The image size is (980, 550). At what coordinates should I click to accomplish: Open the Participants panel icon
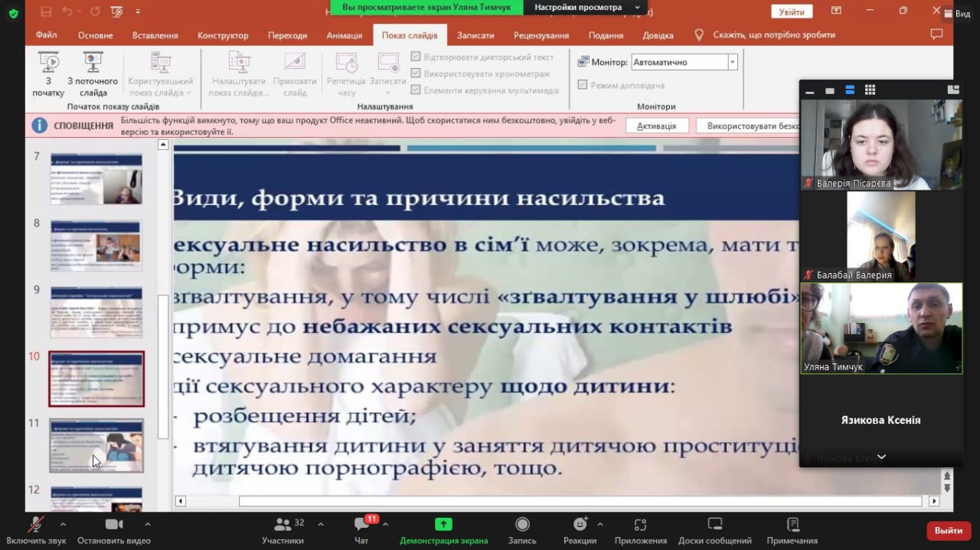[283, 525]
